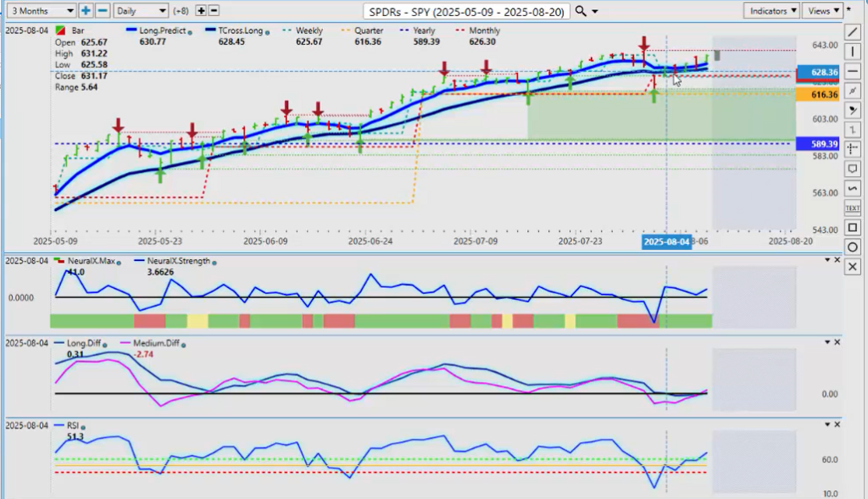Click the magnifier symbol search icon

tap(580, 11)
